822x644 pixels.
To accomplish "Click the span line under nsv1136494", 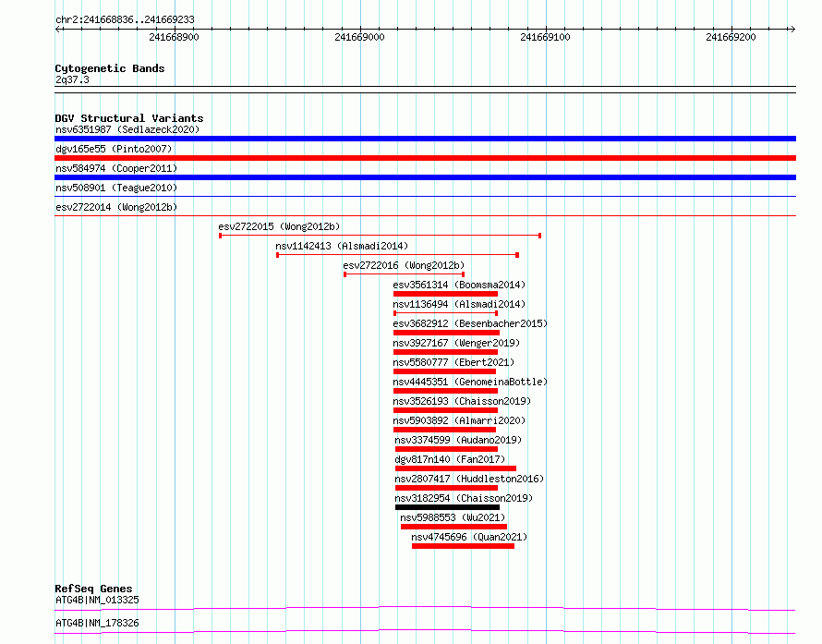I will (445, 313).
